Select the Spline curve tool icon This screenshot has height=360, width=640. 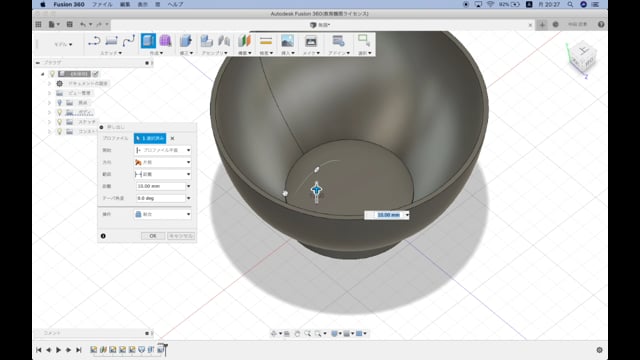(x=129, y=41)
